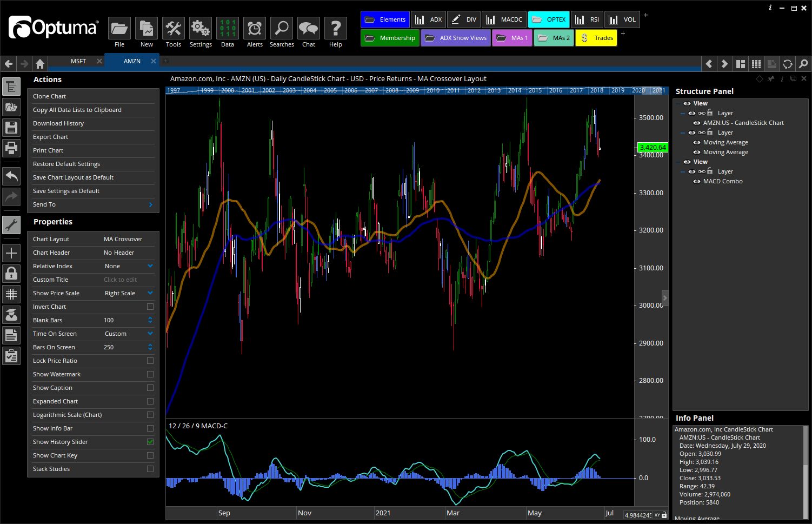Click the padlock icon in the left sidebar
Image resolution: width=812 pixels, height=524 pixels.
click(x=11, y=274)
